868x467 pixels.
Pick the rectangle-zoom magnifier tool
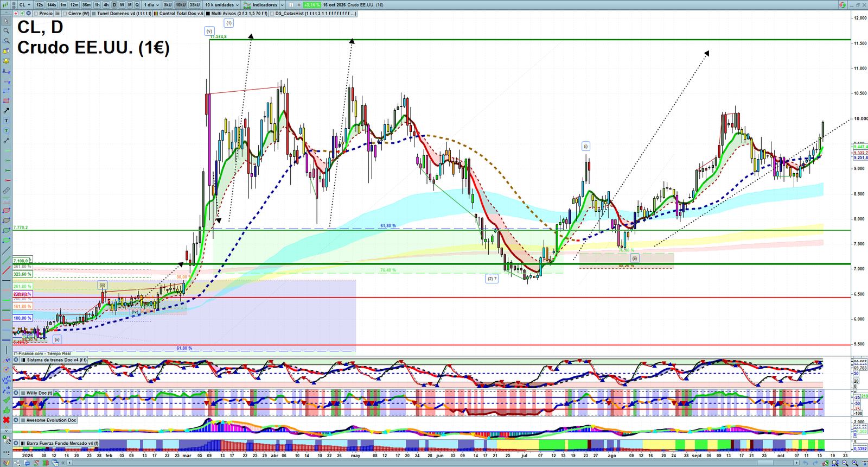click(x=6, y=41)
